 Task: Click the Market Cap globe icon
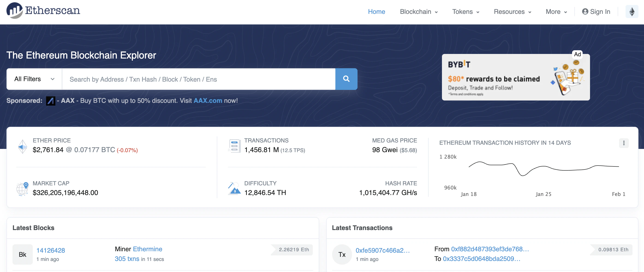tap(23, 189)
